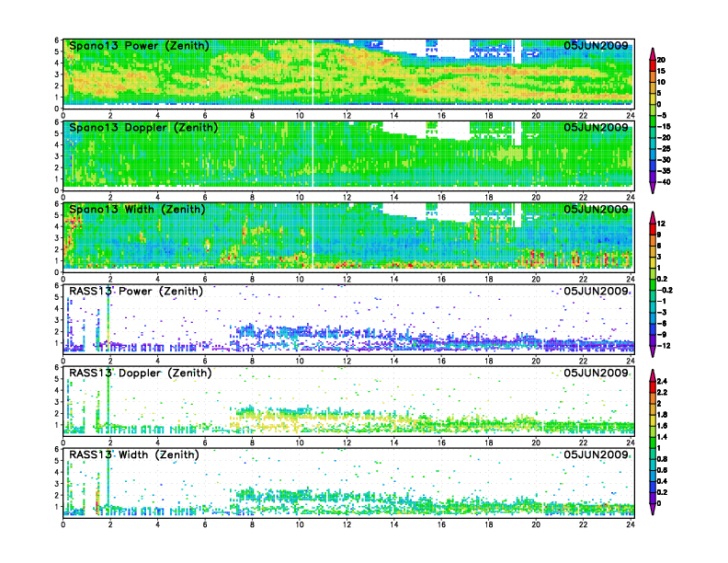
Task: Click the magenta top arrow of the middle color bar
Action: 653,217
